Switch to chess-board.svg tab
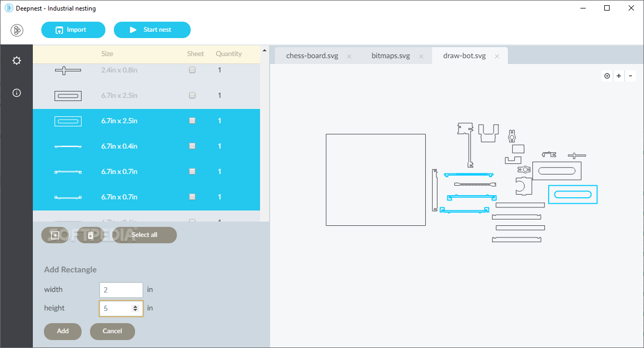This screenshot has height=348, width=644. (x=312, y=56)
